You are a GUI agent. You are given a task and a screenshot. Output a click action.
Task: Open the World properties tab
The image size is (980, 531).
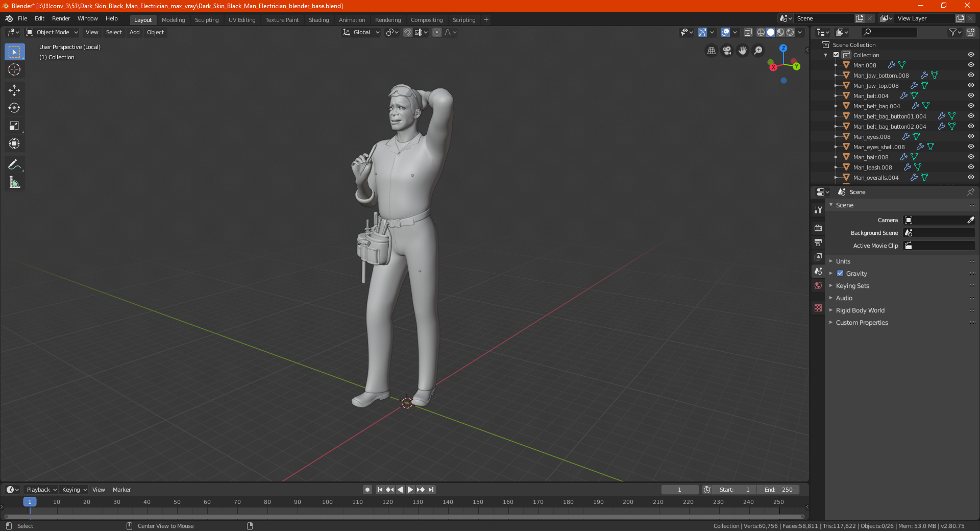(x=818, y=285)
